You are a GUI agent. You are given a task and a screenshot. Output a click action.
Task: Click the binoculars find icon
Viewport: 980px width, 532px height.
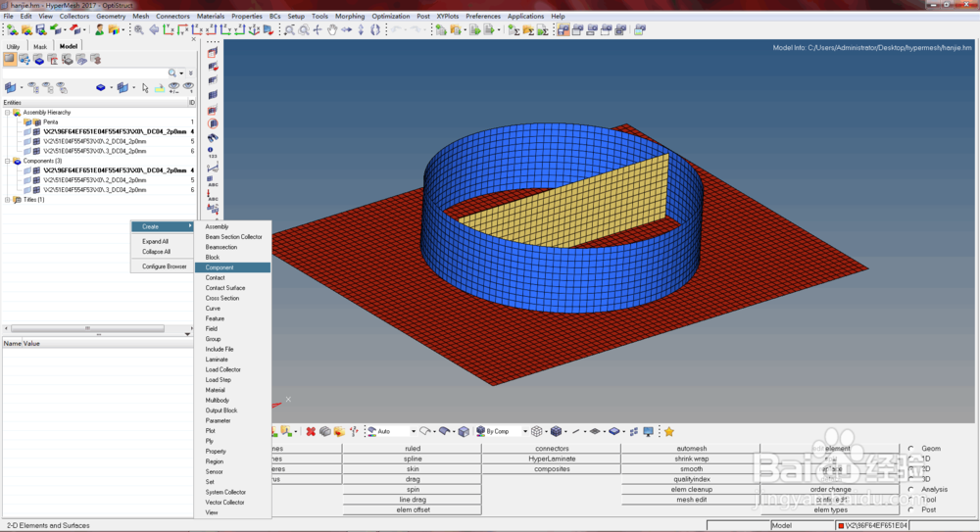point(213,137)
